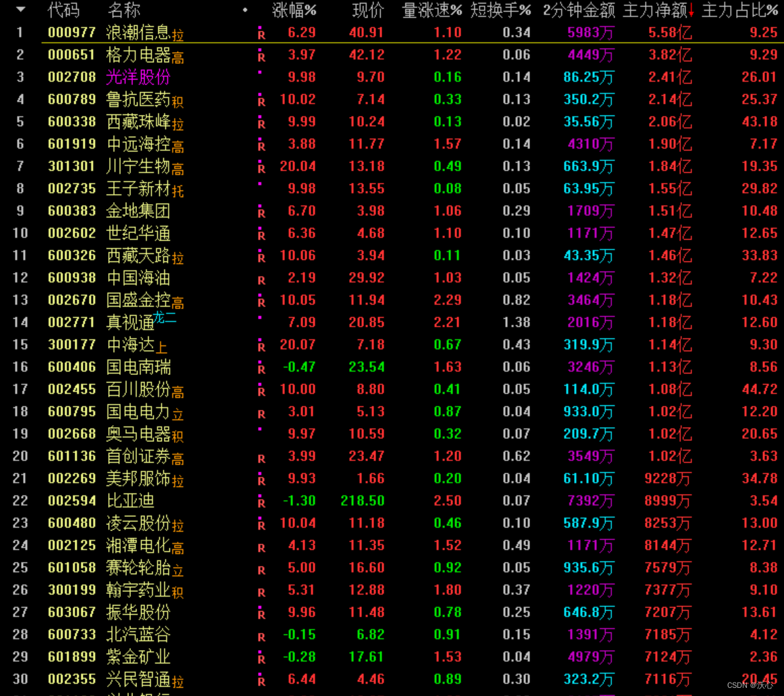Click the R marker for 川宁生物
The width and height of the screenshot is (784, 696).
pos(261,168)
